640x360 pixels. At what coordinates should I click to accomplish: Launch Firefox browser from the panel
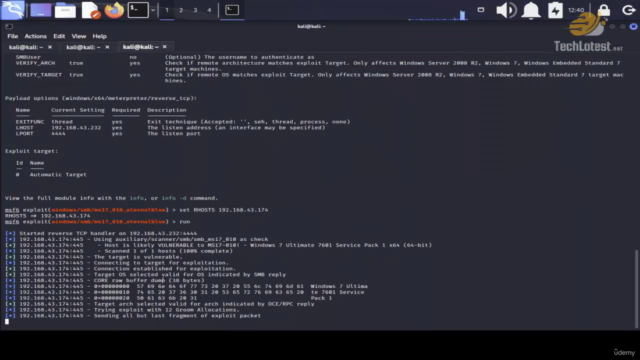(114, 10)
